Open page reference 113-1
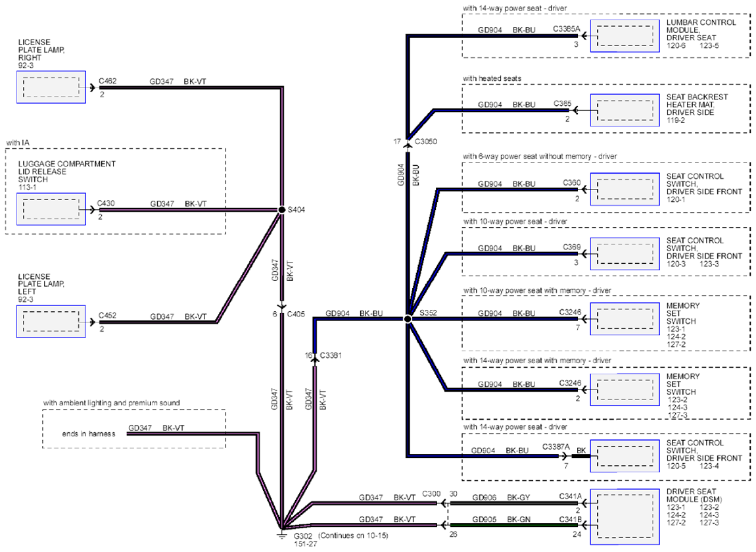The image size is (756, 552). [x=27, y=188]
